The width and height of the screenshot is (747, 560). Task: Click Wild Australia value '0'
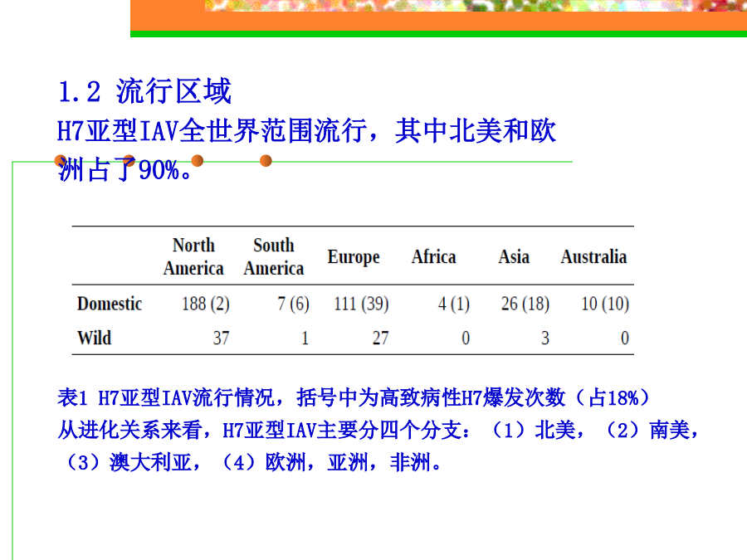624,338
